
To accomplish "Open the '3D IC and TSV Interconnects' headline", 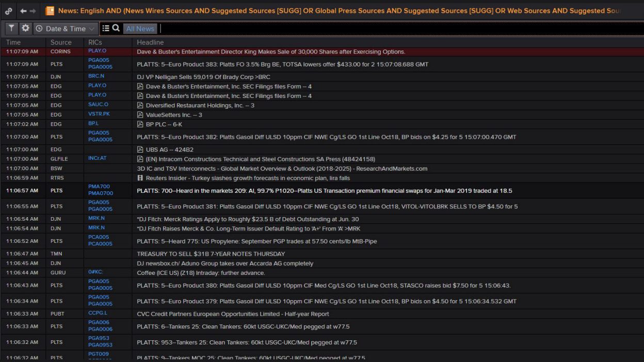I will (x=282, y=169).
